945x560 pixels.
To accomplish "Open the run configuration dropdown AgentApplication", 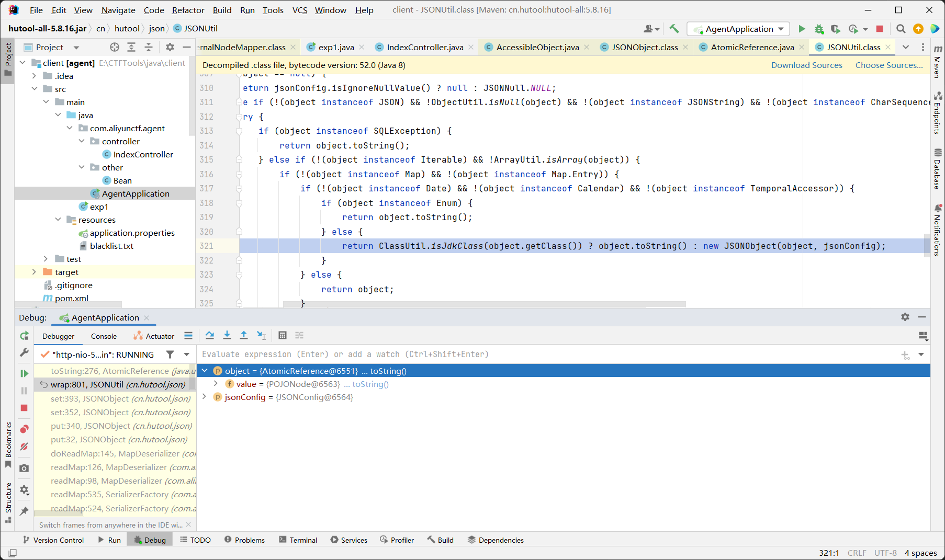I will point(738,29).
